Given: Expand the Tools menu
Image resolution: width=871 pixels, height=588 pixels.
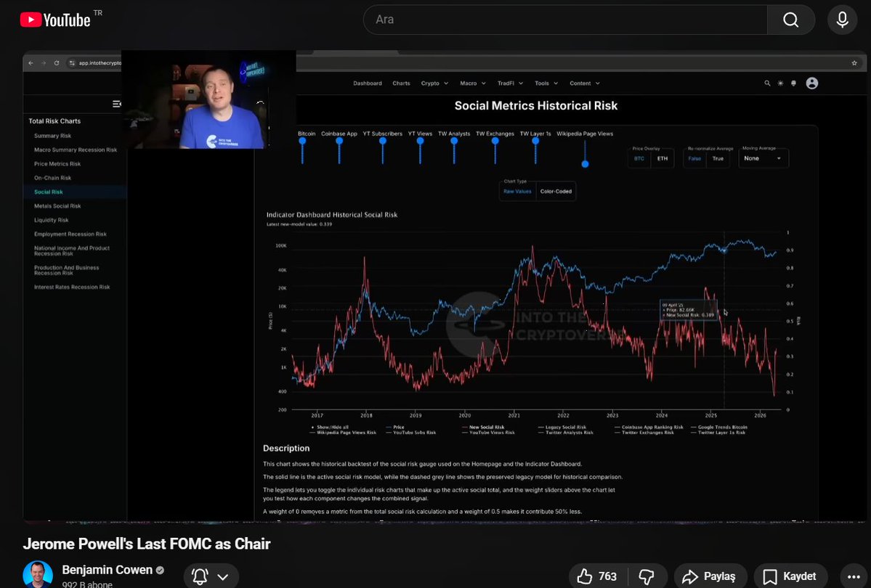Looking at the screenshot, I should [546, 83].
